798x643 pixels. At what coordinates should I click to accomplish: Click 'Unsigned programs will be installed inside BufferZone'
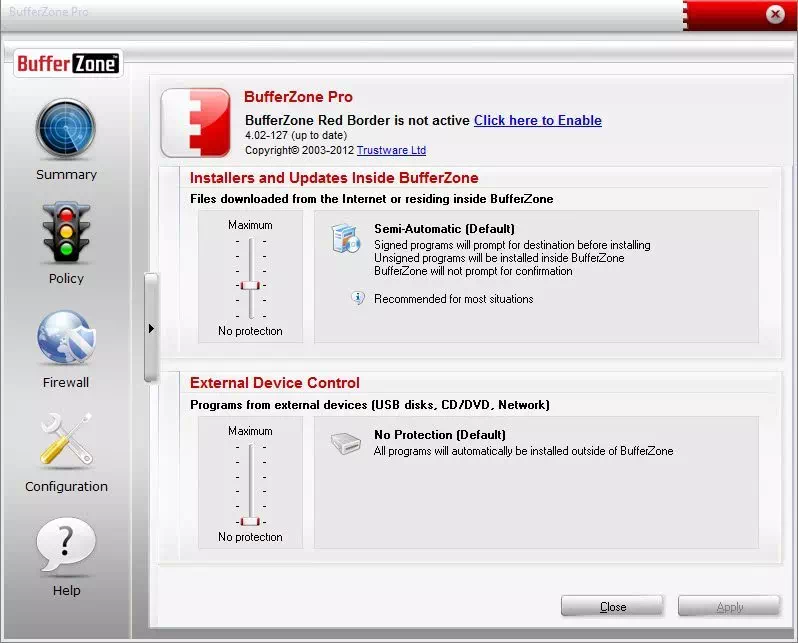click(499, 258)
